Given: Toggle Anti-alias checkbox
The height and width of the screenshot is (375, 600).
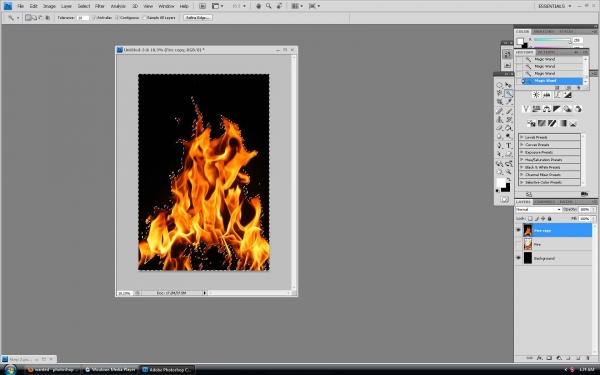Looking at the screenshot, I should point(94,18).
